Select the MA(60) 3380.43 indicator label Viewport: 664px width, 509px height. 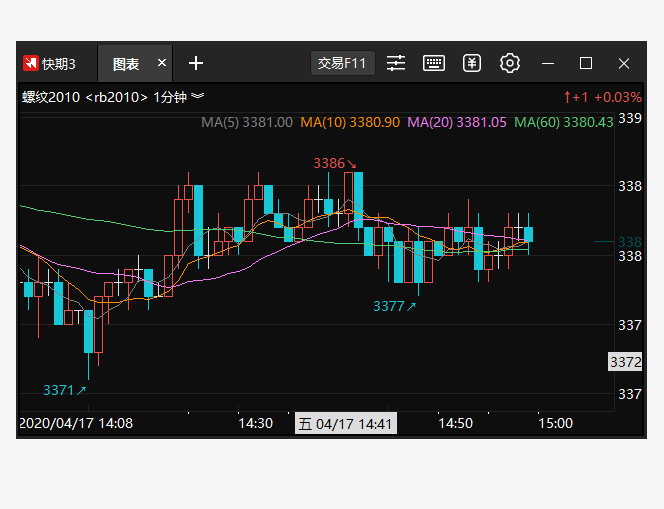point(564,123)
